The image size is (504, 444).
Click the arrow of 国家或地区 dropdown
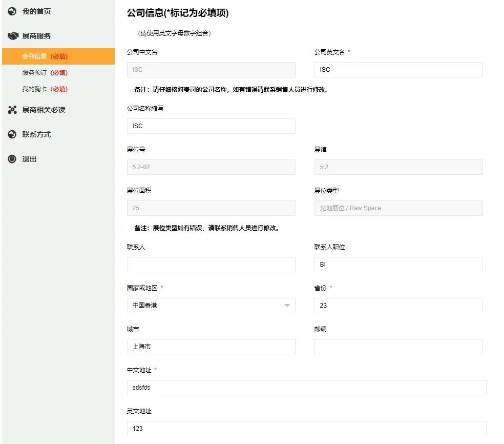[287, 306]
